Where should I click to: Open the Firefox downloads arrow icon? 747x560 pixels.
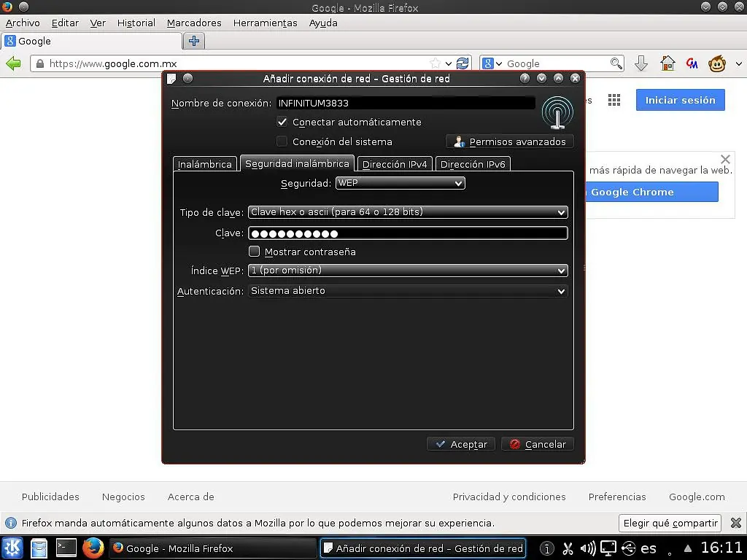pyautogui.click(x=640, y=63)
